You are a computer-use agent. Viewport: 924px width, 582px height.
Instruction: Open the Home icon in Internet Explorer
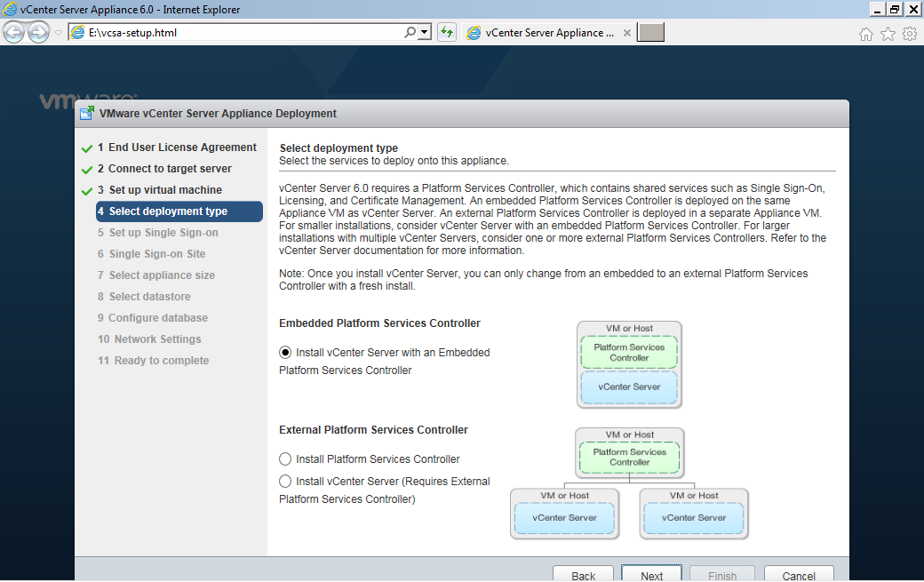click(x=865, y=34)
